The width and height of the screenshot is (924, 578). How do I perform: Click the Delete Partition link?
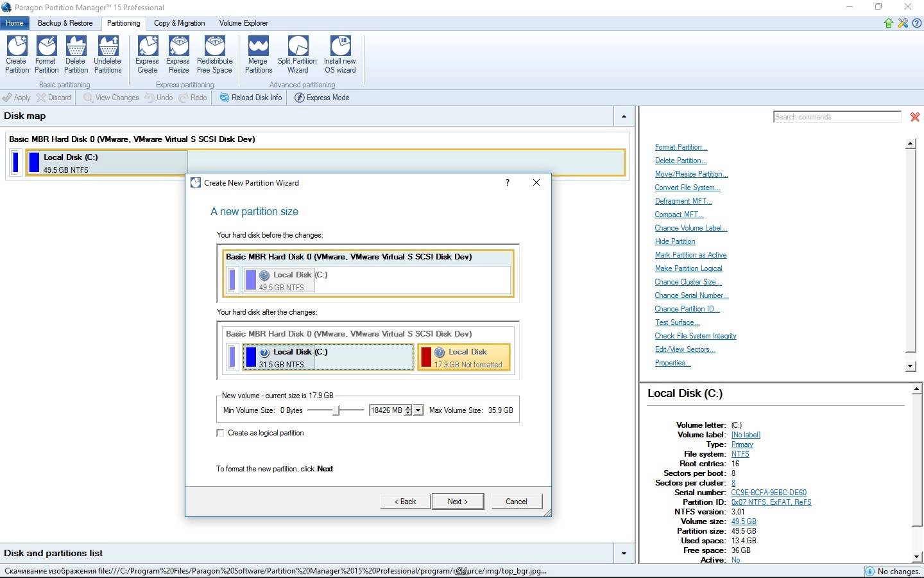click(680, 161)
